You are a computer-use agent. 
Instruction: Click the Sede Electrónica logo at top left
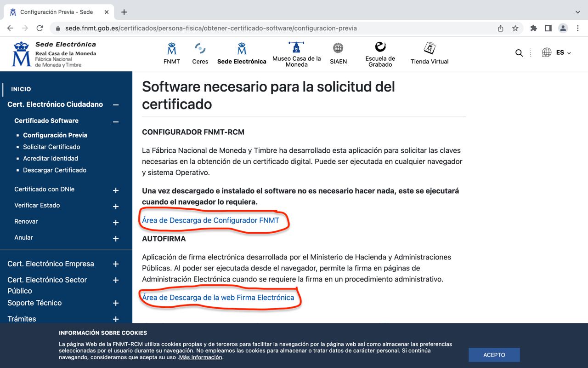pos(54,54)
